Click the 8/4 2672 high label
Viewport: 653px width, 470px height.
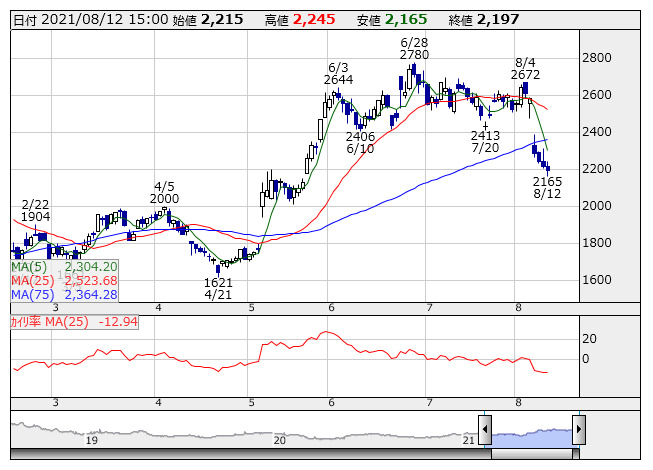525,69
